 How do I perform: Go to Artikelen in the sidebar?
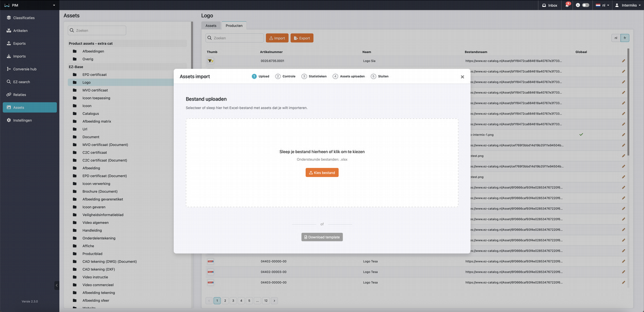coord(21,30)
